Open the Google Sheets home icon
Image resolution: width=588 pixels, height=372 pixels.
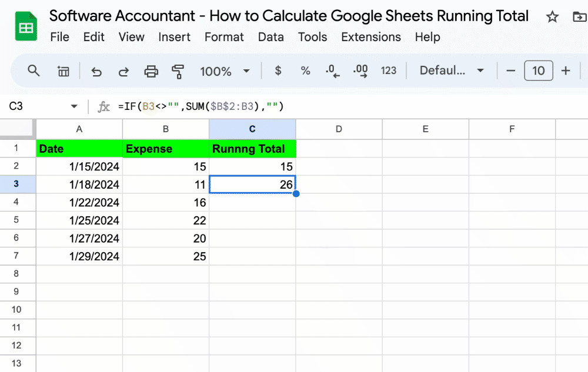(x=26, y=26)
